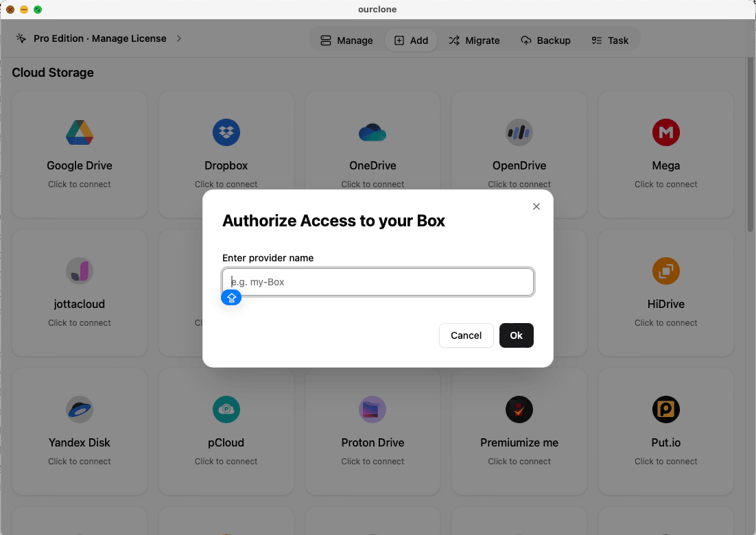This screenshot has width=756, height=535.
Task: Expand the Manage License chevron
Action: tap(179, 39)
